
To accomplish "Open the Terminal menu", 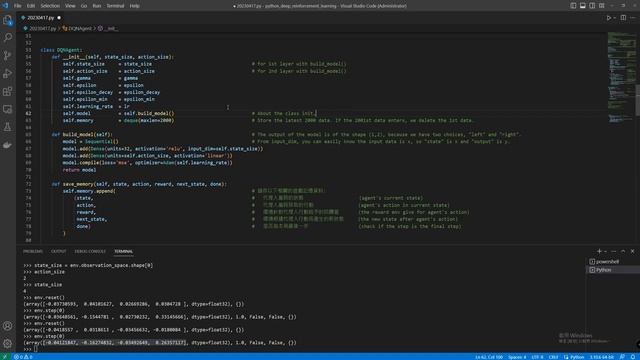I will click(x=116, y=6).
